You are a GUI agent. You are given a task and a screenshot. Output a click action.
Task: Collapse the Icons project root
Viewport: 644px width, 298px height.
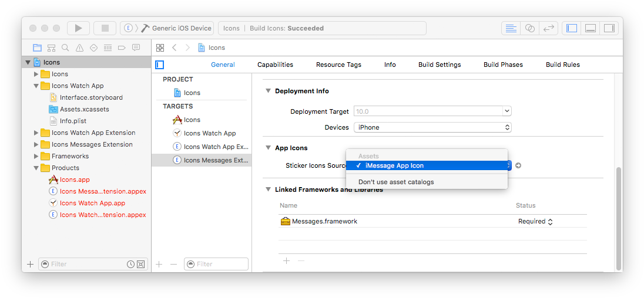(28, 62)
